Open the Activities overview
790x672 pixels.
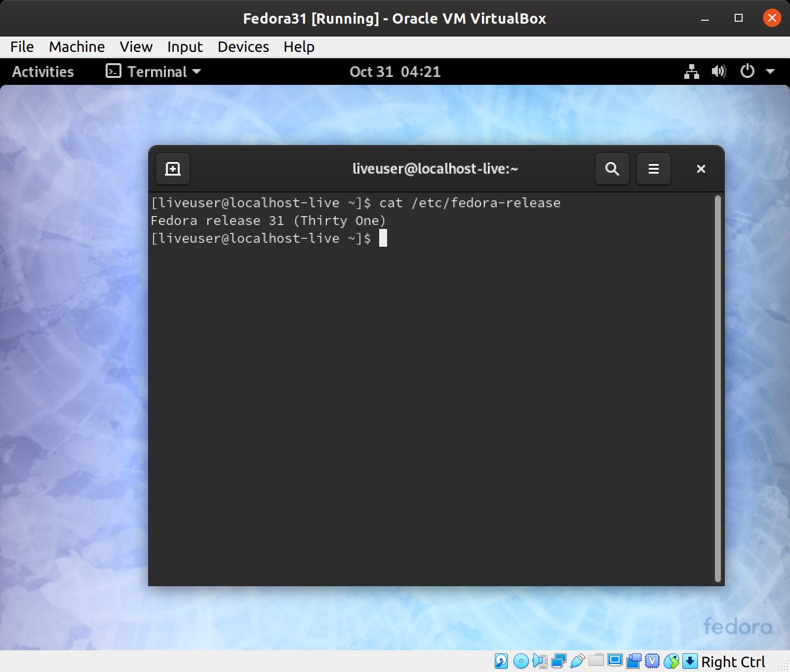pyautogui.click(x=43, y=72)
